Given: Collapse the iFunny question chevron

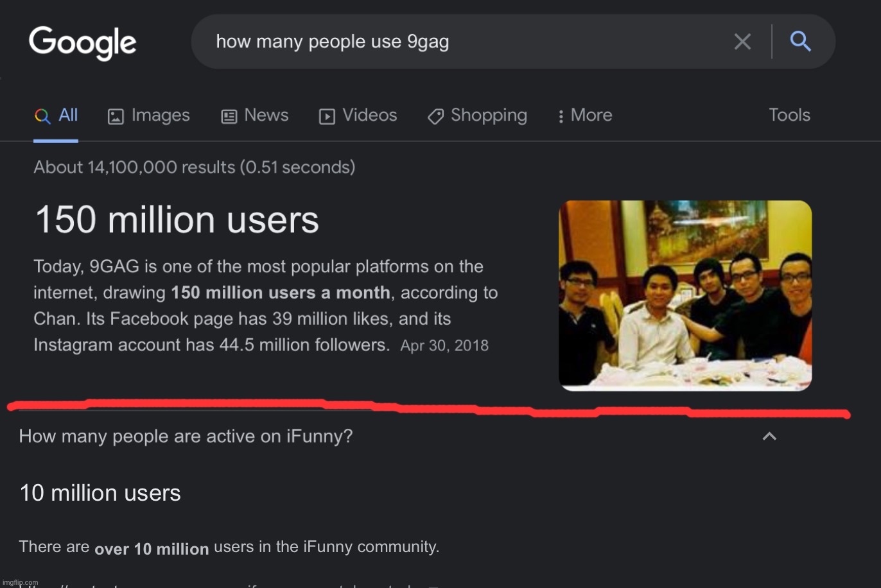Looking at the screenshot, I should click(x=769, y=437).
